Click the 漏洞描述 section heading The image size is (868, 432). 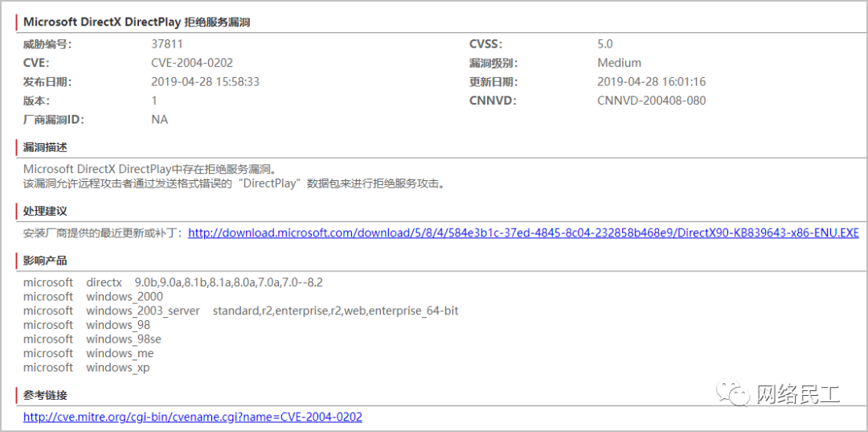pyautogui.click(x=45, y=148)
